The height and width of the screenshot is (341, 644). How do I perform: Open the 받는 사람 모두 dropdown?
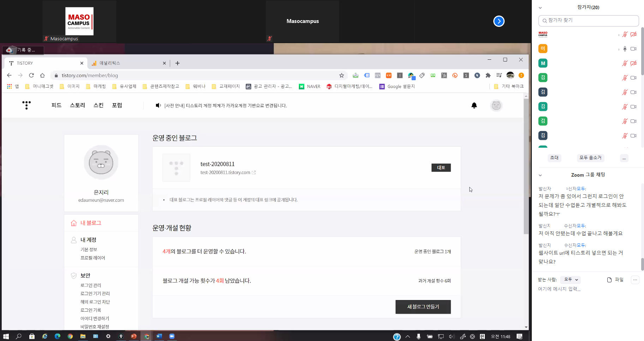[571, 280]
